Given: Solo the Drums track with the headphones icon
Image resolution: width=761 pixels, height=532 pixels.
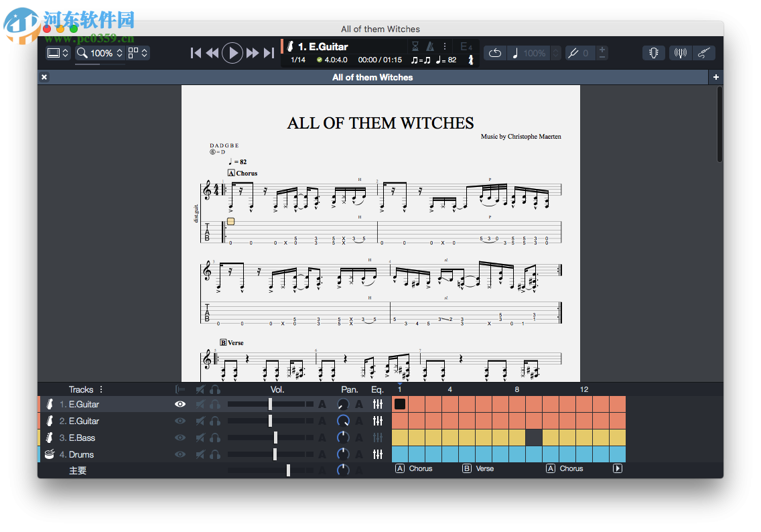Looking at the screenshot, I should [x=215, y=454].
